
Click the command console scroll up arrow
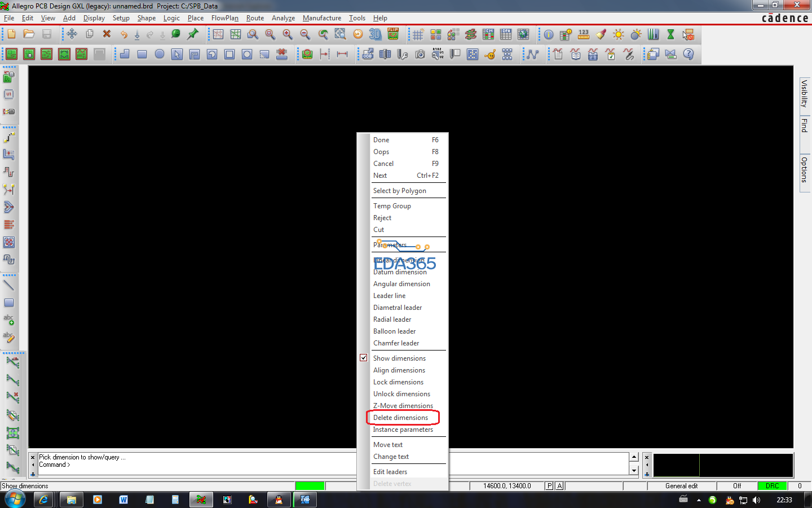(x=634, y=457)
